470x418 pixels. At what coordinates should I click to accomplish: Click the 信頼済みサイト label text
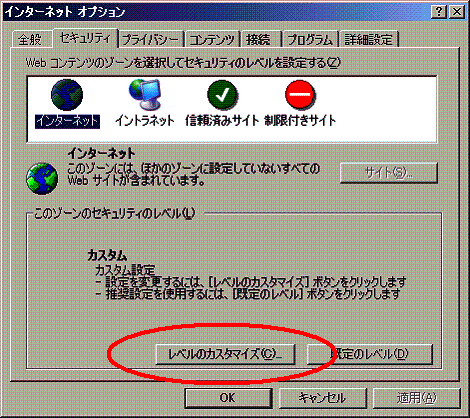pyautogui.click(x=222, y=121)
